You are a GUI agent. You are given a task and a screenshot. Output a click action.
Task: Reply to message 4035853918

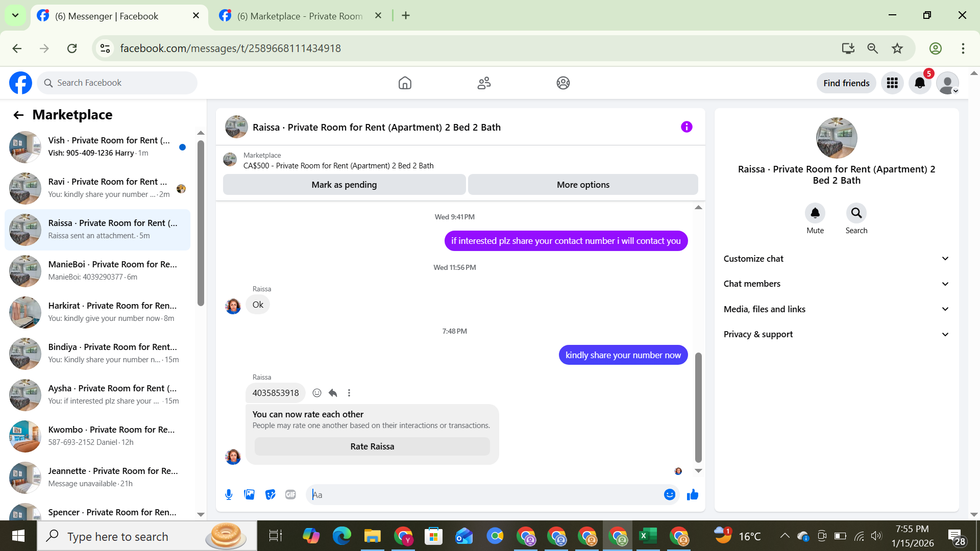[x=333, y=393]
